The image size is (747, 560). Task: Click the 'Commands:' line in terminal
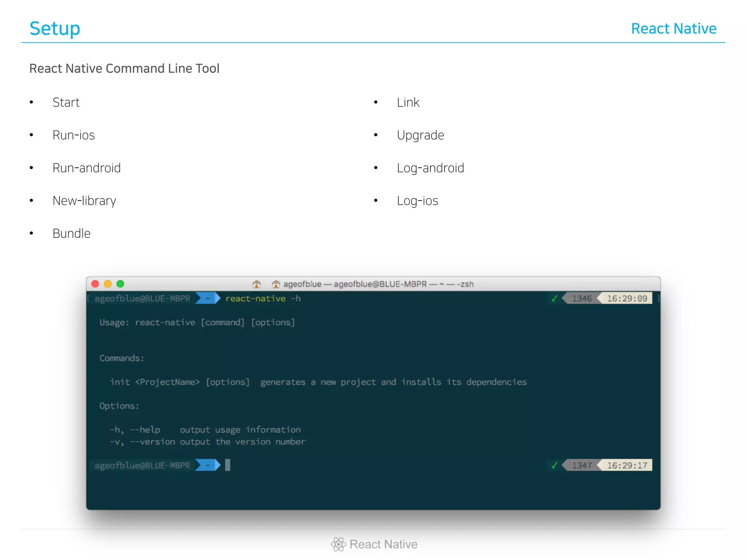pyautogui.click(x=122, y=358)
